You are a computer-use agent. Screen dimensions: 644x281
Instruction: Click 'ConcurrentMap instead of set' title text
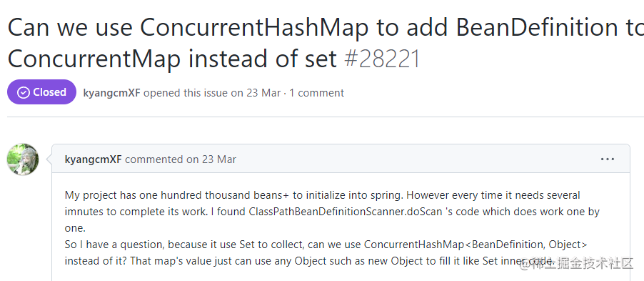click(x=172, y=59)
